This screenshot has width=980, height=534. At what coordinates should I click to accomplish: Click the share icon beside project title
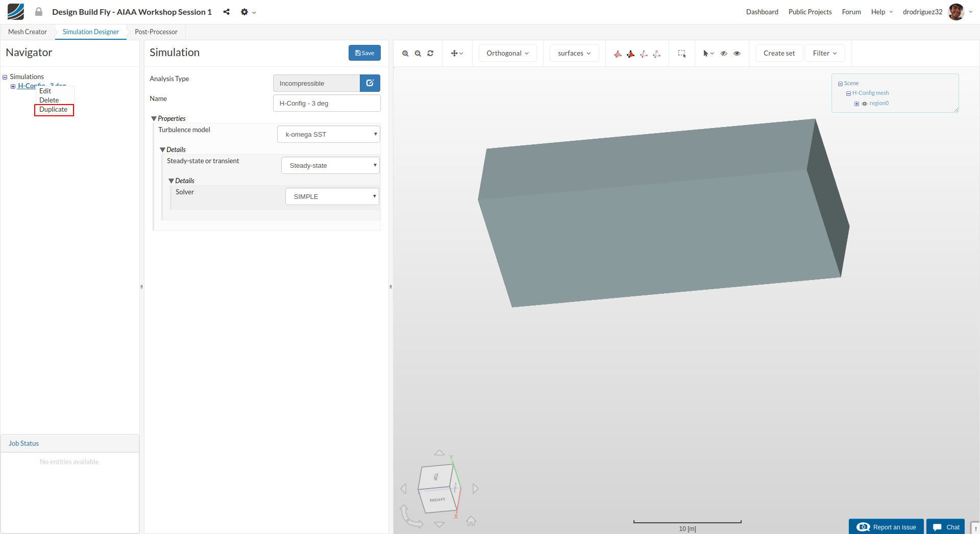tap(226, 12)
